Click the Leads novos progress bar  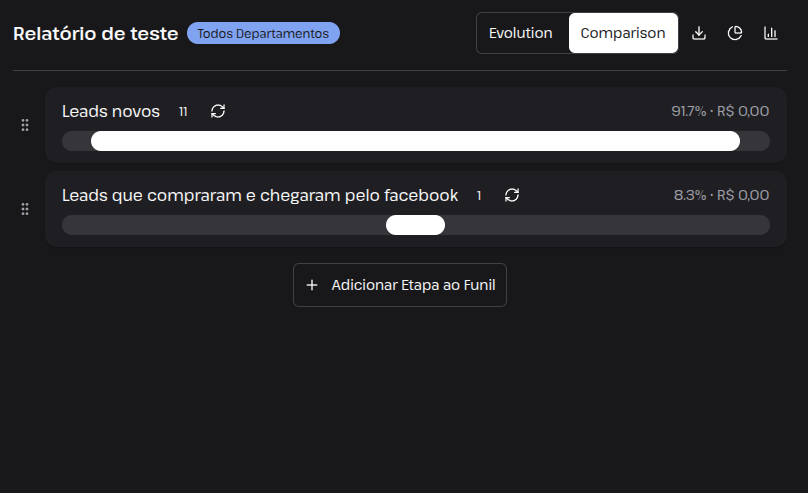[x=416, y=141]
